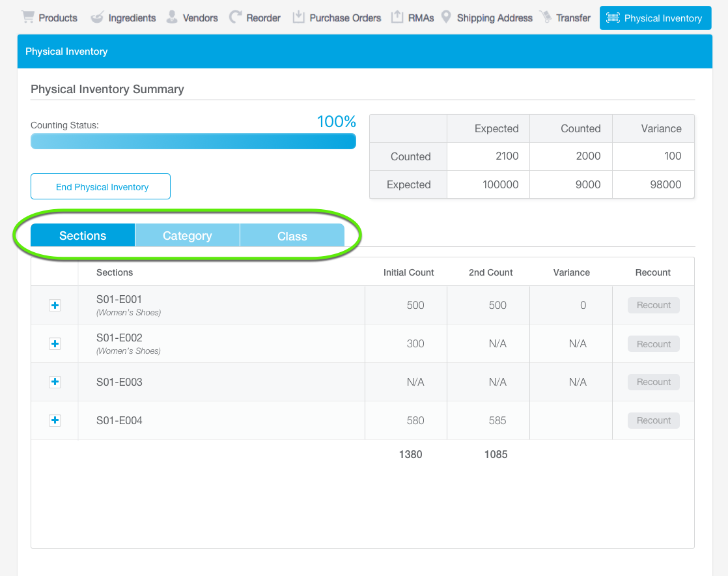Image resolution: width=728 pixels, height=576 pixels.
Task: Click the Reorder circular arrow icon
Action: [x=235, y=17]
